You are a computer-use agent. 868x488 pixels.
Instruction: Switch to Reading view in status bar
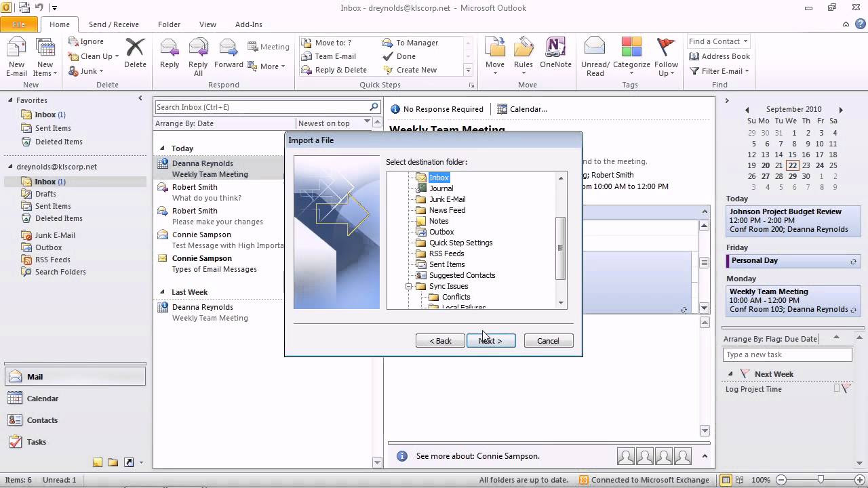click(741, 480)
